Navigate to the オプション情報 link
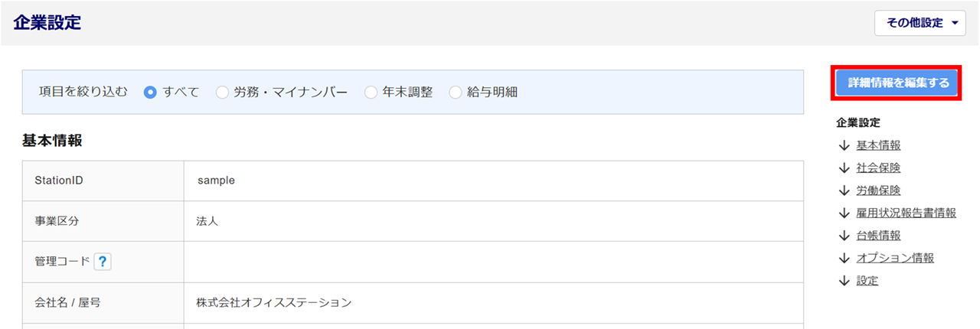This screenshot has width=980, height=329. tap(895, 258)
